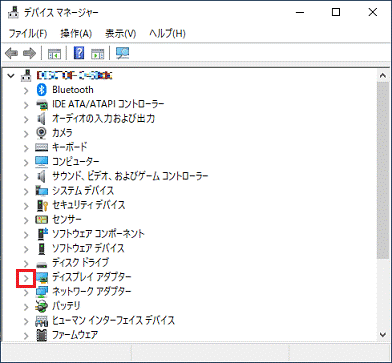Click the vertical scrollbar thumb

(383, 170)
